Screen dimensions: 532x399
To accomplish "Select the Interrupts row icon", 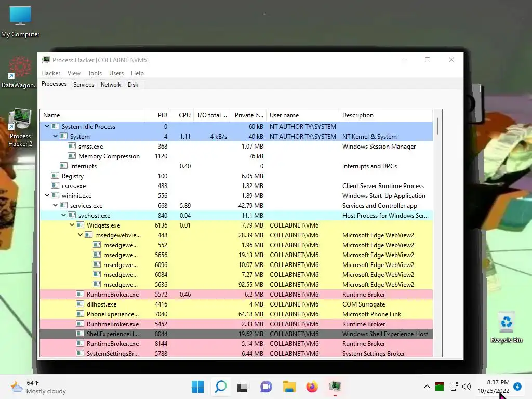I will 63,166.
